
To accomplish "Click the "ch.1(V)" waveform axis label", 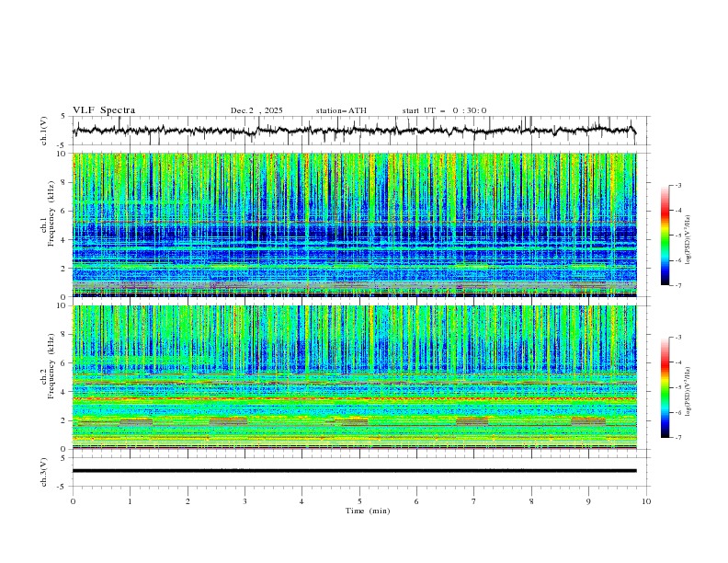I will [x=44, y=131].
